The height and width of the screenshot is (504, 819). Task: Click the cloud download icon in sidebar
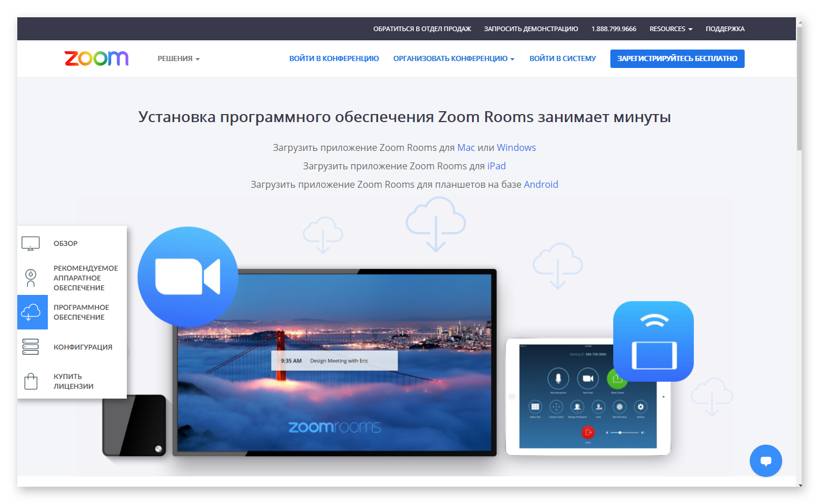[31, 312]
